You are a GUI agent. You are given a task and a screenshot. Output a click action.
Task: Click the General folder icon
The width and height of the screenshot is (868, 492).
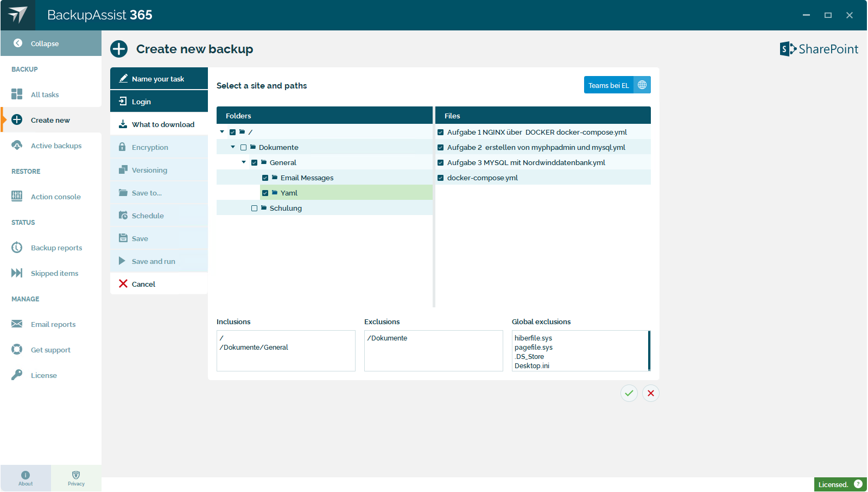click(264, 162)
